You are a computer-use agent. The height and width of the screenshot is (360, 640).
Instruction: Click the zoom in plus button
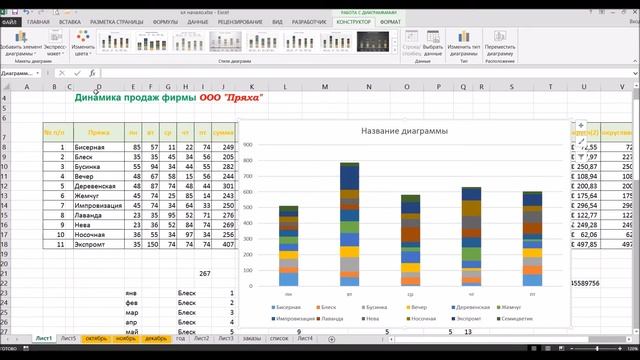(x=620, y=348)
